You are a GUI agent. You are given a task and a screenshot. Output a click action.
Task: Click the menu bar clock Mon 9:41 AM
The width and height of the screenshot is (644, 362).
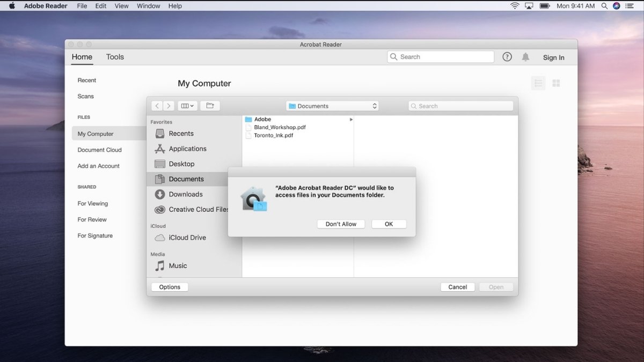(x=575, y=6)
